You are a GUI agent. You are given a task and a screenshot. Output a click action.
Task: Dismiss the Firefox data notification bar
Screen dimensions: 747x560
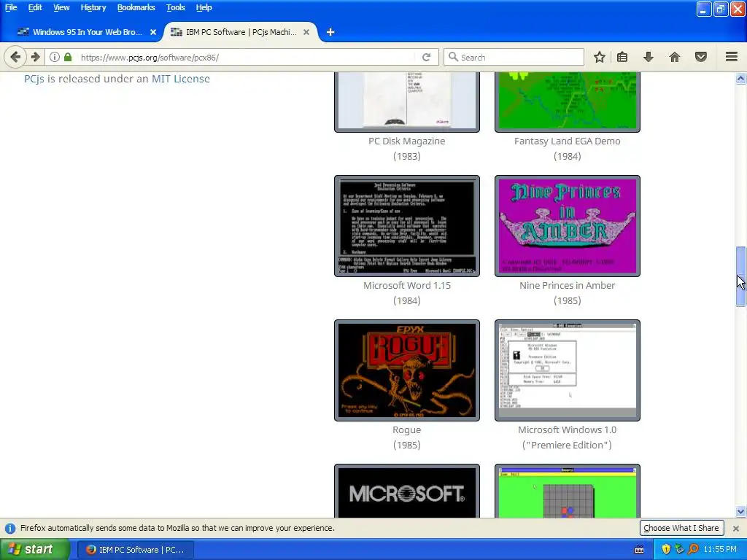coord(735,528)
